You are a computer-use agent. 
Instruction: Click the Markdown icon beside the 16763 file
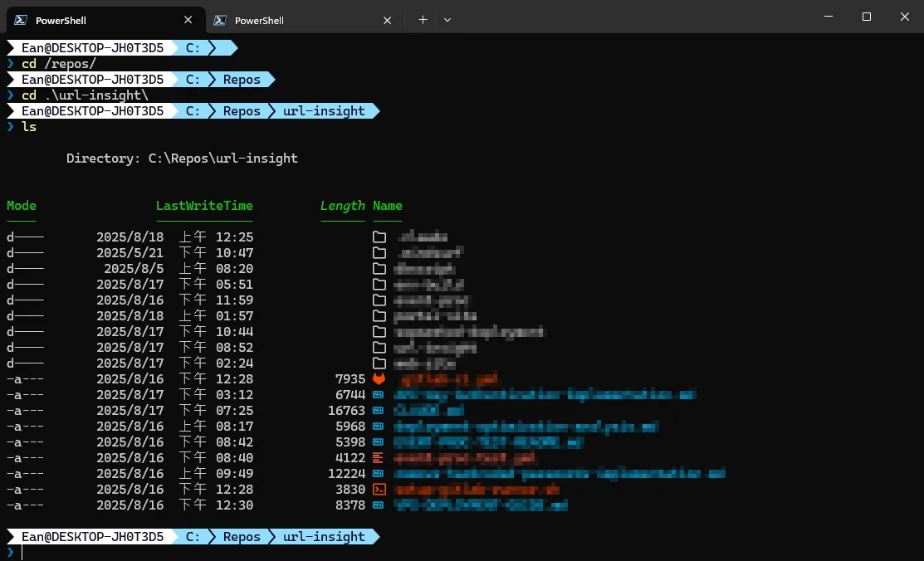[x=379, y=410]
